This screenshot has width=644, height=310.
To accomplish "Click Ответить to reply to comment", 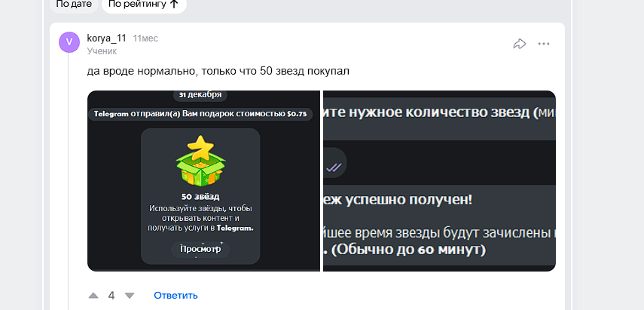I will pyautogui.click(x=175, y=296).
